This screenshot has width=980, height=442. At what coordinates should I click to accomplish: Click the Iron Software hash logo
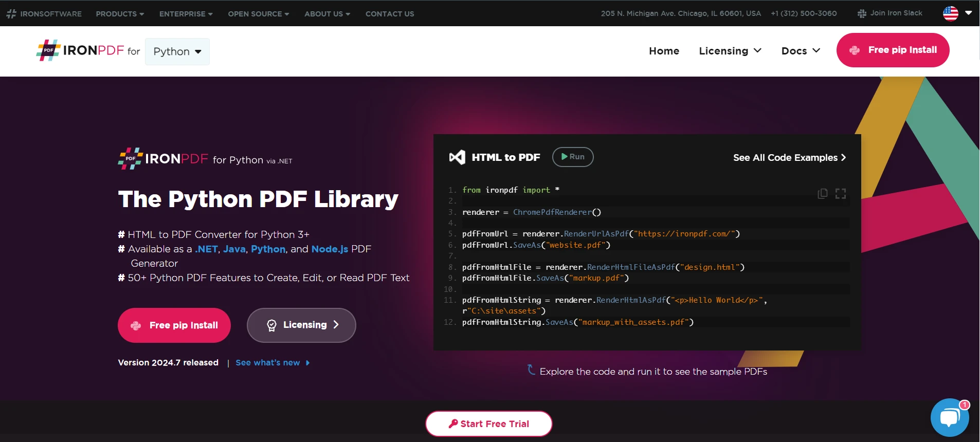click(x=11, y=14)
